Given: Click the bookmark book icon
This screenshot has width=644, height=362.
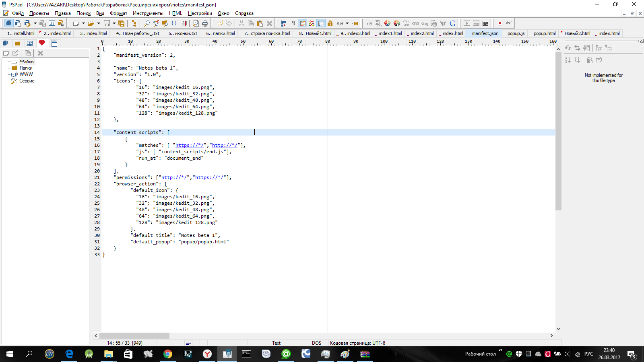Looking at the screenshot, I should point(184,23).
